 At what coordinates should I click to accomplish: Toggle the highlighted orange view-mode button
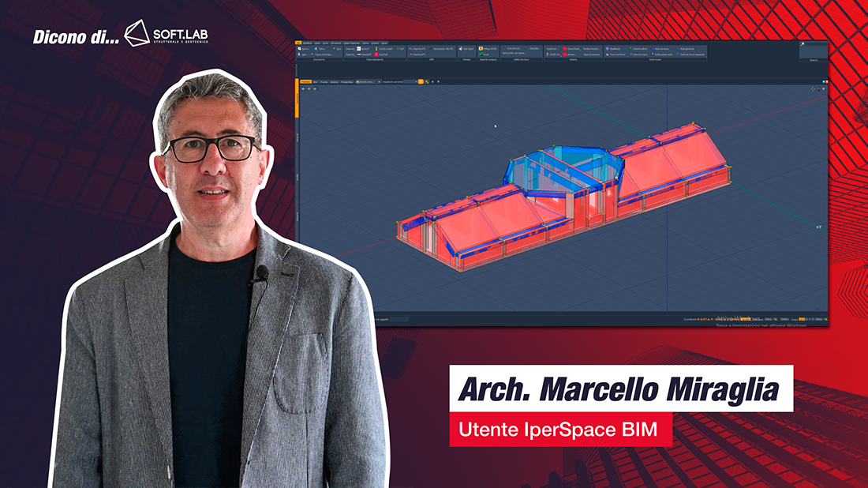(x=421, y=81)
